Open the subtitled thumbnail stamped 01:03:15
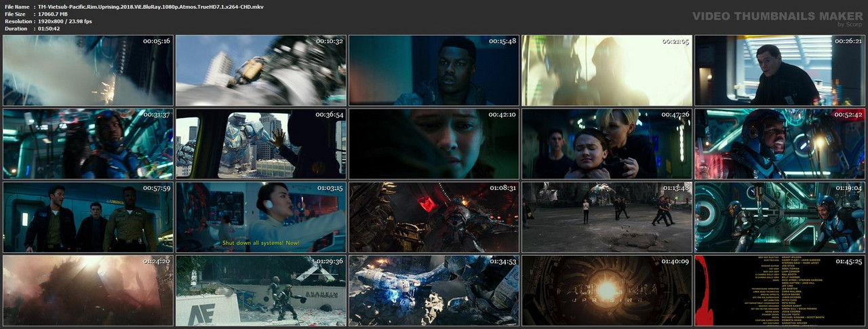Viewport: 868px width, 329px height. (261, 217)
